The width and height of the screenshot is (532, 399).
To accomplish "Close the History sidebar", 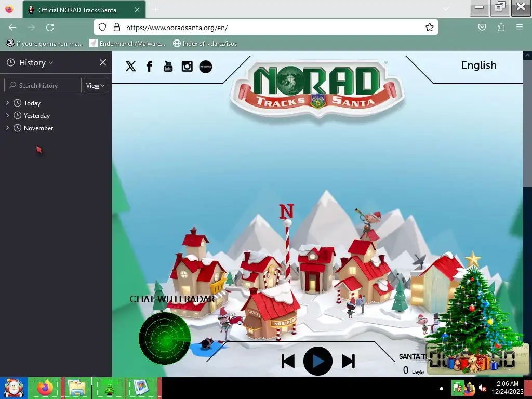I will pyautogui.click(x=103, y=62).
